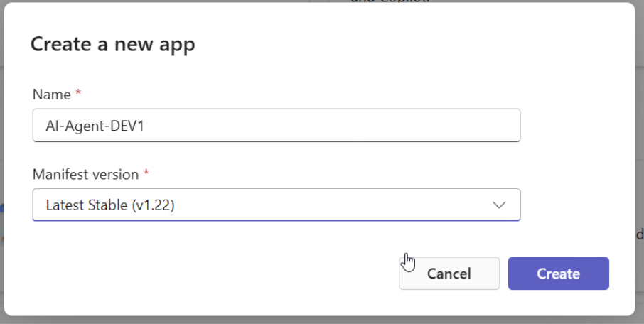644x324 pixels.
Task: Open the Manifest version dropdown
Action: coord(276,205)
